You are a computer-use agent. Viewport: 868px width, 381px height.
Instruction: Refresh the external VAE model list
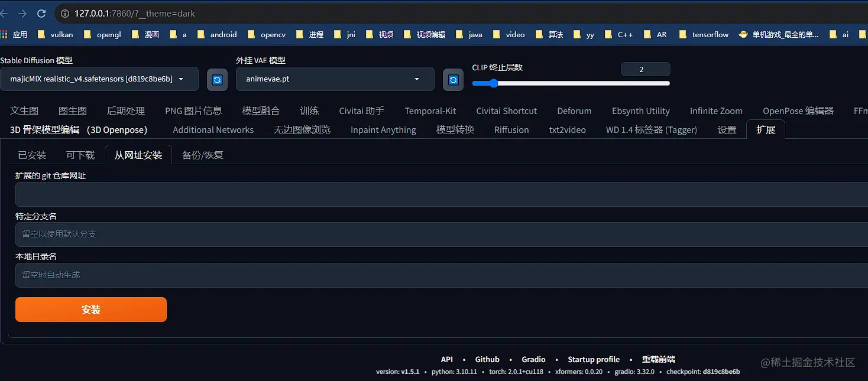(x=453, y=79)
